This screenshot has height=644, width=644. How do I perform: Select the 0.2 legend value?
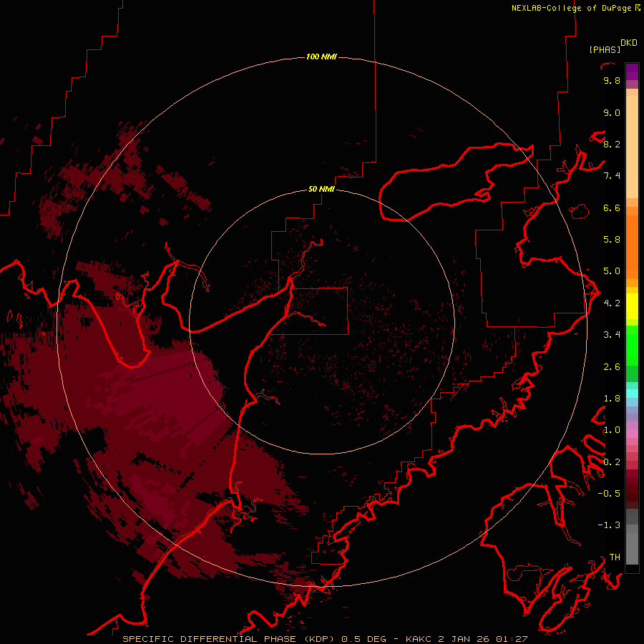point(612,462)
